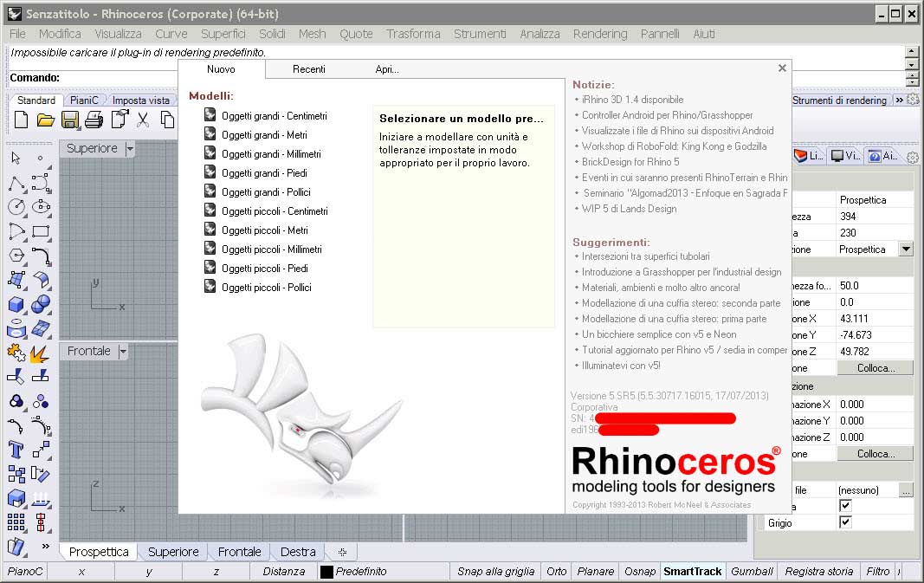Expand more toolbar tabs chevron near Strumenti di rendering
Viewport: 924px width, 583px height.
point(899,100)
